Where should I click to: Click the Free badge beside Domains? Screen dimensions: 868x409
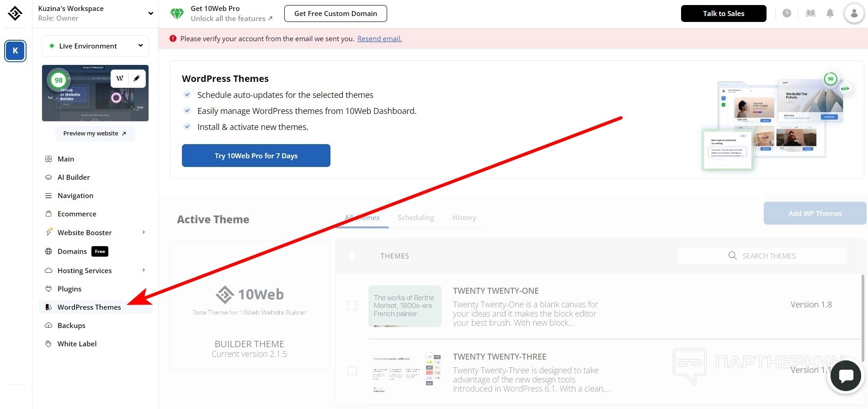[100, 251]
